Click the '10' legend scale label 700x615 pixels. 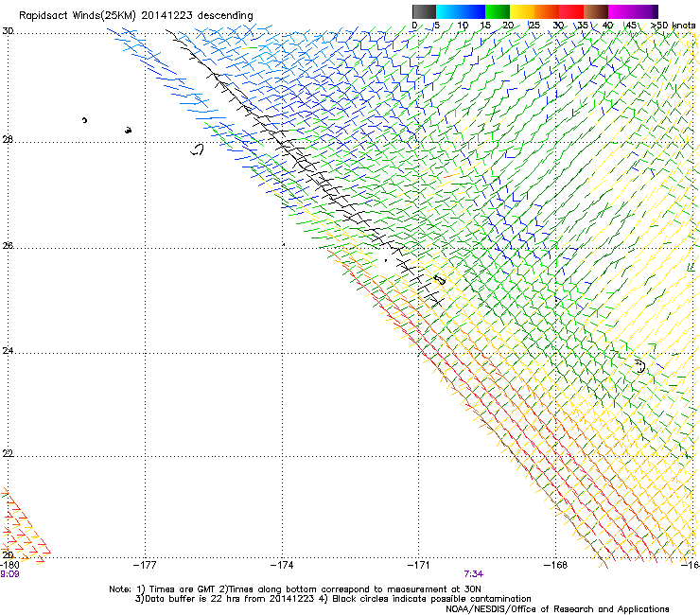click(463, 26)
